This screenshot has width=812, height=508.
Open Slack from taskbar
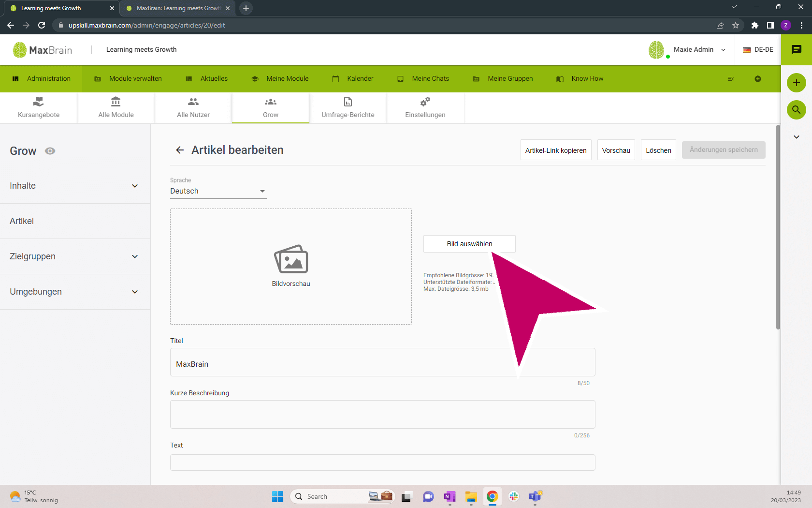513,496
